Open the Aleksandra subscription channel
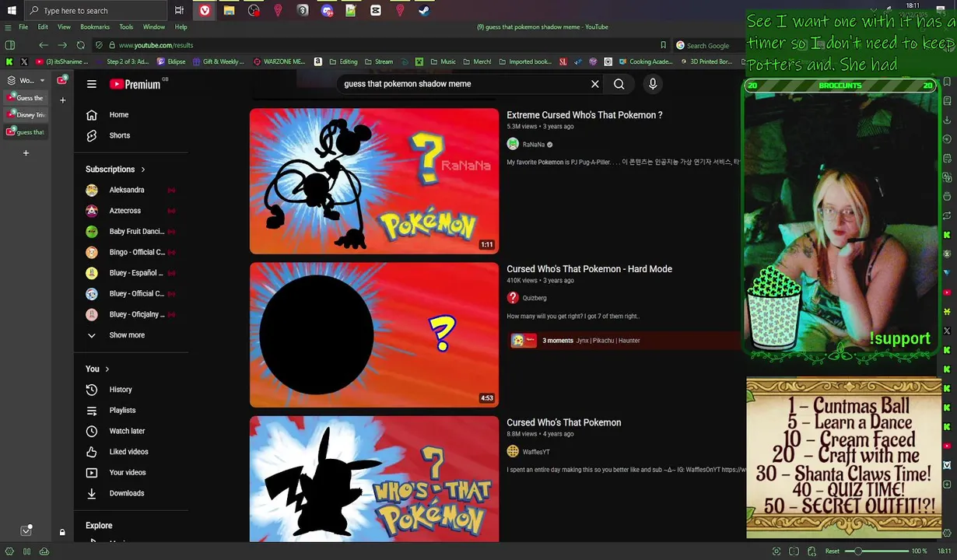The width and height of the screenshot is (957, 560). tap(131, 190)
